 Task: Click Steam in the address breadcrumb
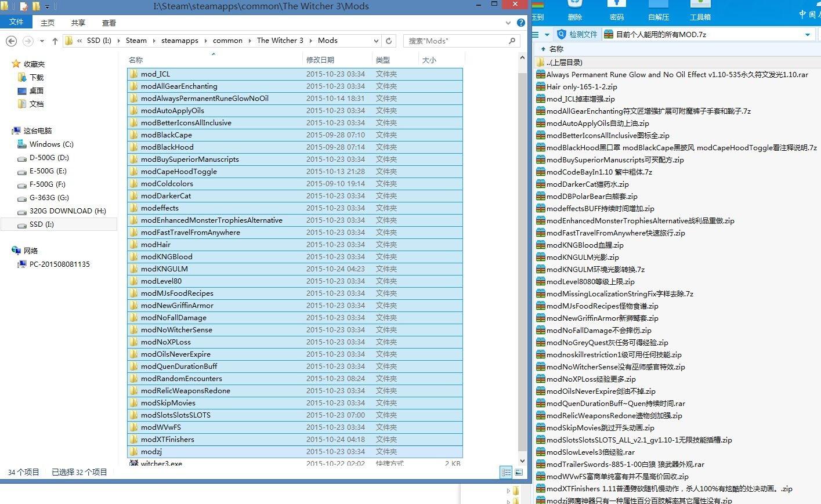click(x=136, y=41)
